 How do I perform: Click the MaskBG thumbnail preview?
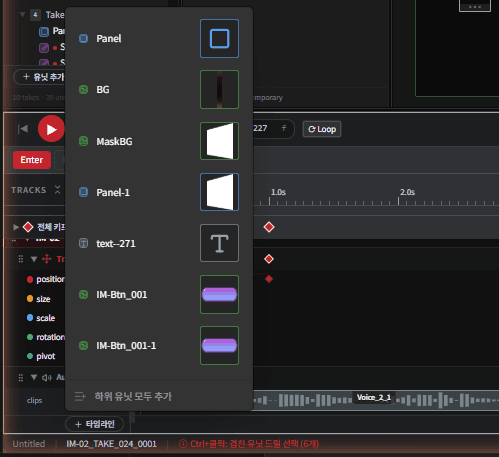pyautogui.click(x=219, y=141)
